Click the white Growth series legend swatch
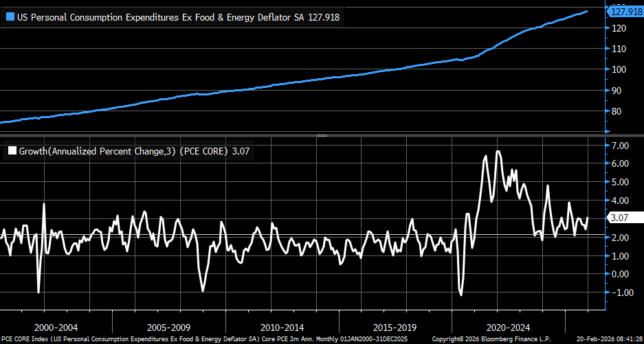644x344 pixels. pyautogui.click(x=12, y=150)
